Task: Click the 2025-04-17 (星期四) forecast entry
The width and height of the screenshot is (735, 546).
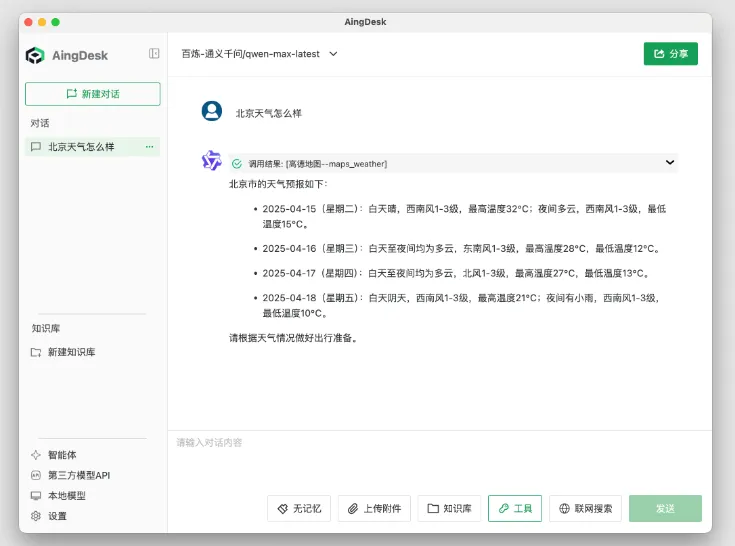Action: point(456,273)
